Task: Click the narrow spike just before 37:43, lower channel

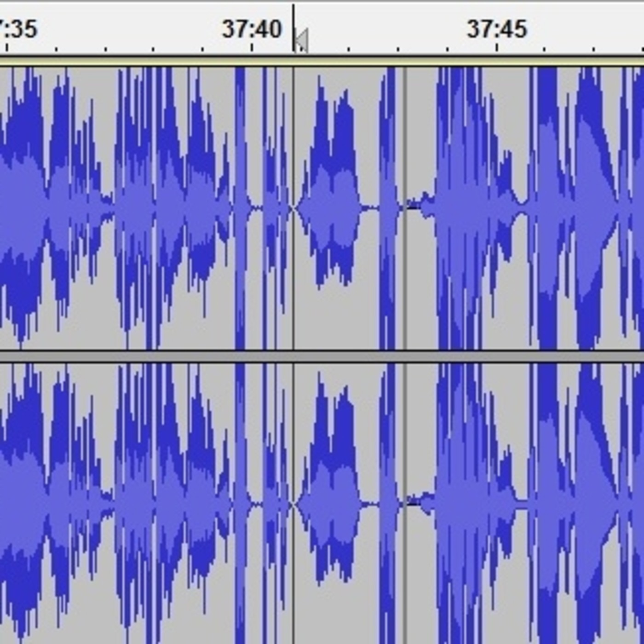Action: point(387,503)
